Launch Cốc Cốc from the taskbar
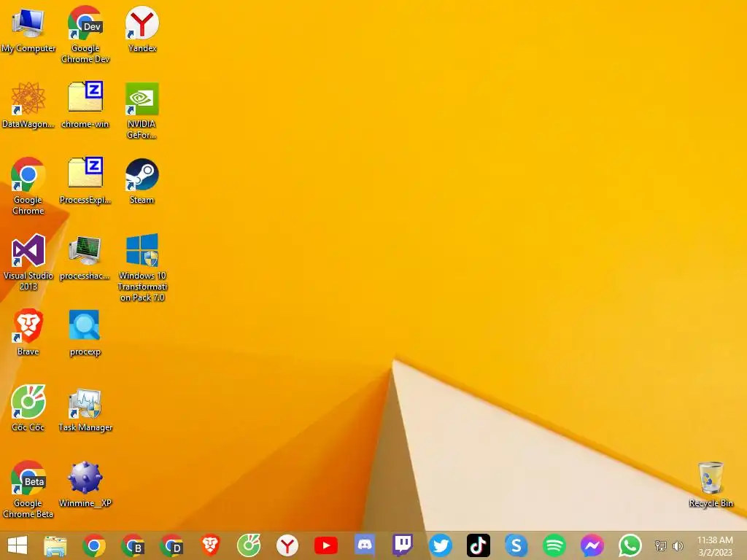Viewport: 747px width, 560px height. (x=249, y=545)
